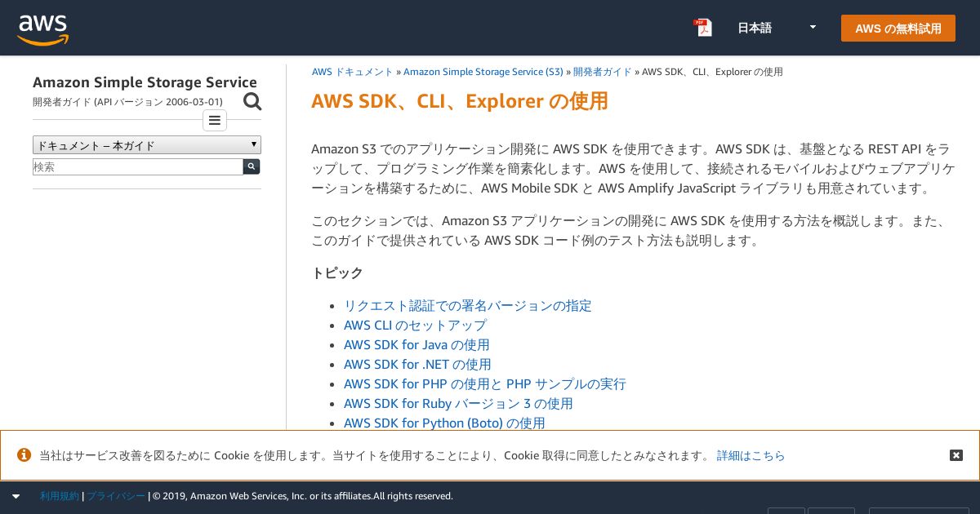Open the 利用規約 footer link
The height and width of the screenshot is (514, 980).
(60, 496)
